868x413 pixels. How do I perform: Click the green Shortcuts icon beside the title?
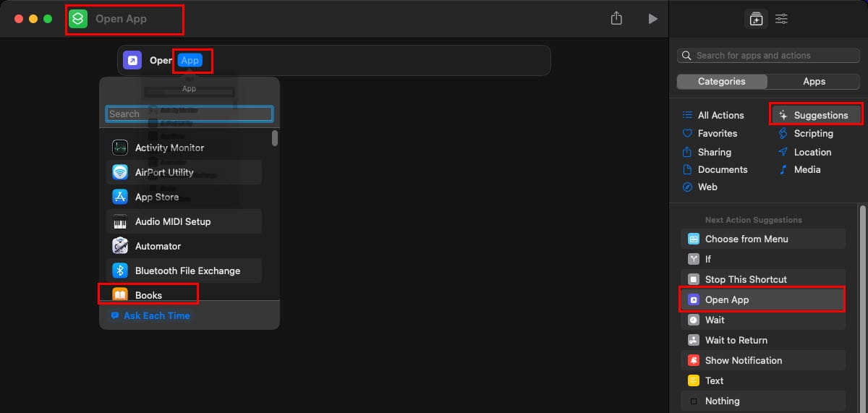coord(77,19)
